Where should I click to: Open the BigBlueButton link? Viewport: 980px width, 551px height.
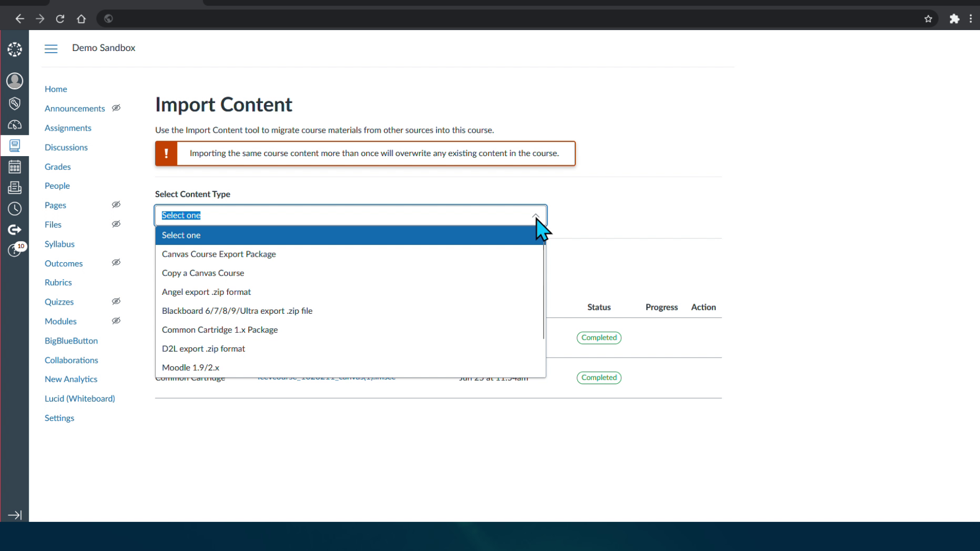[71, 341]
